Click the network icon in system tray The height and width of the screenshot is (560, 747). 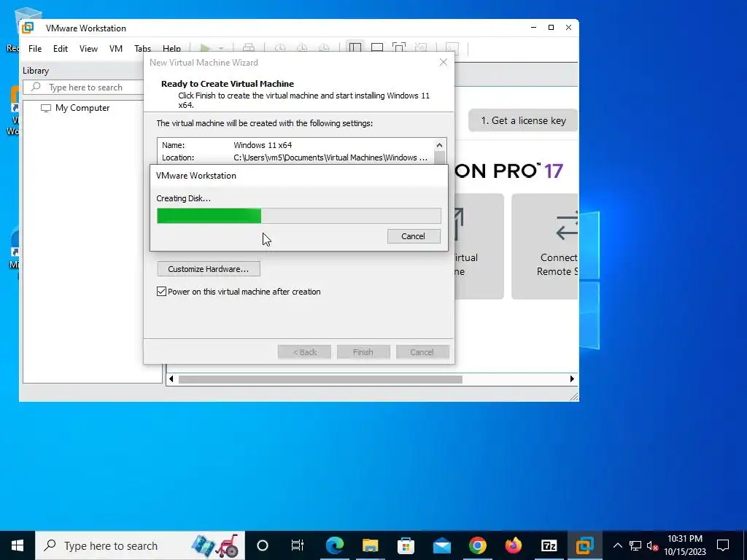(635, 545)
